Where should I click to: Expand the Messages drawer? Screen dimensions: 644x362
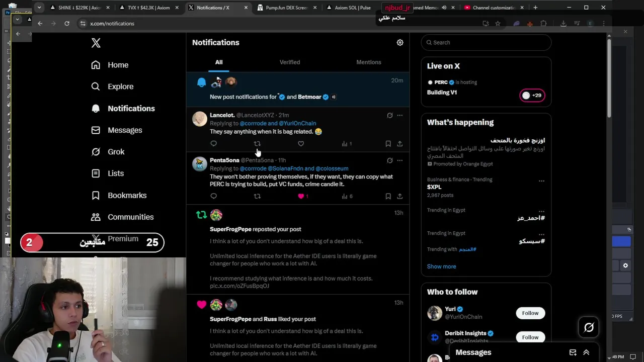tap(586, 352)
